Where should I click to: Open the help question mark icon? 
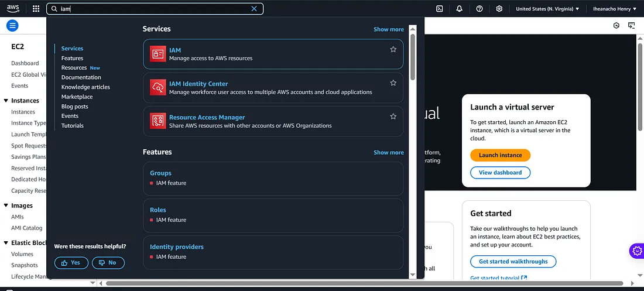[x=479, y=9]
